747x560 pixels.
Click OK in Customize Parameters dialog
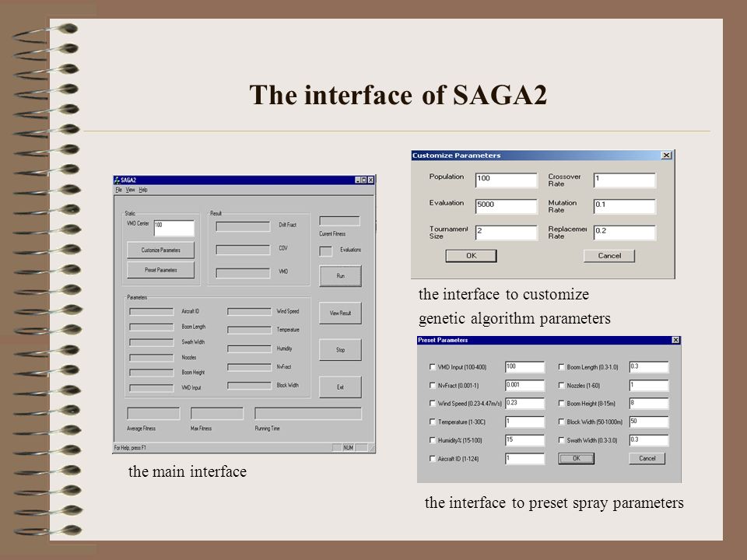coord(472,256)
